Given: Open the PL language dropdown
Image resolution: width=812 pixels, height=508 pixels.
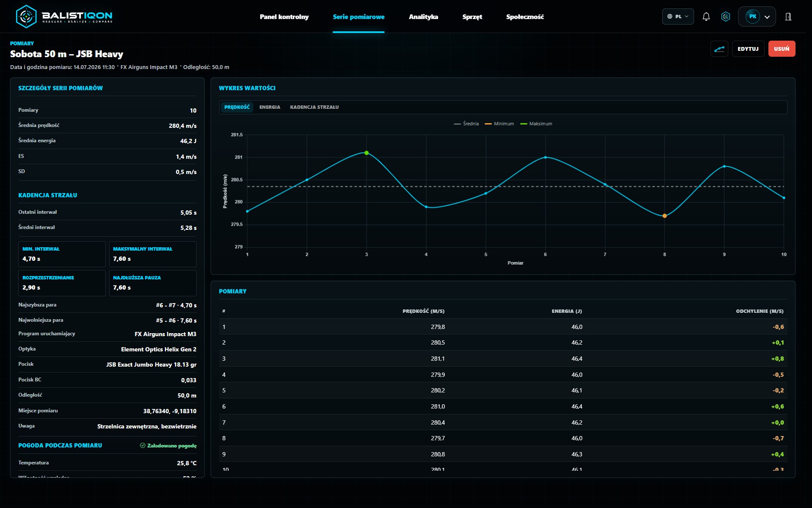Looking at the screenshot, I should (678, 17).
